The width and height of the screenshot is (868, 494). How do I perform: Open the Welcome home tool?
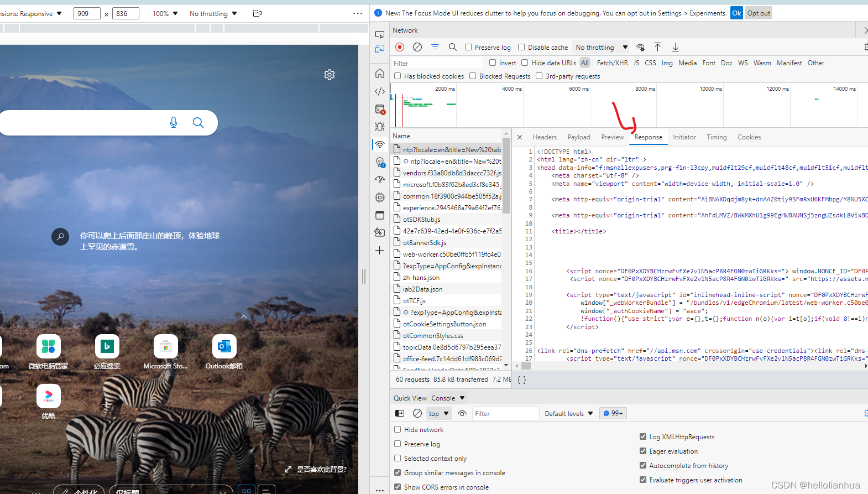coord(380,74)
